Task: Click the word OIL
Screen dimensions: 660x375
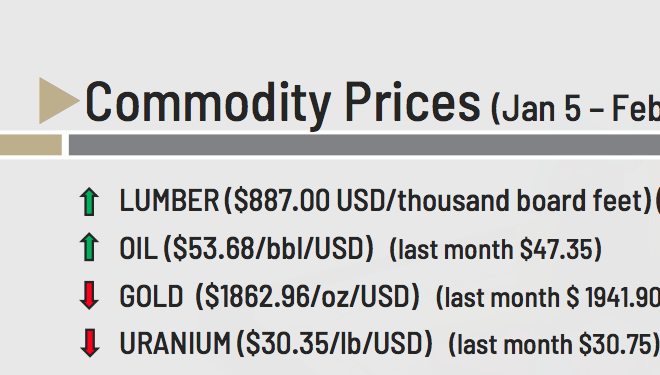Action: coord(138,248)
